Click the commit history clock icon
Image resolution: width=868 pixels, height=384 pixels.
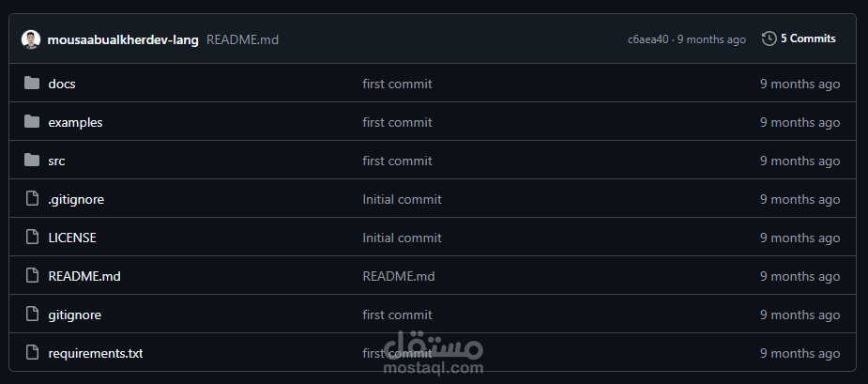pos(769,38)
